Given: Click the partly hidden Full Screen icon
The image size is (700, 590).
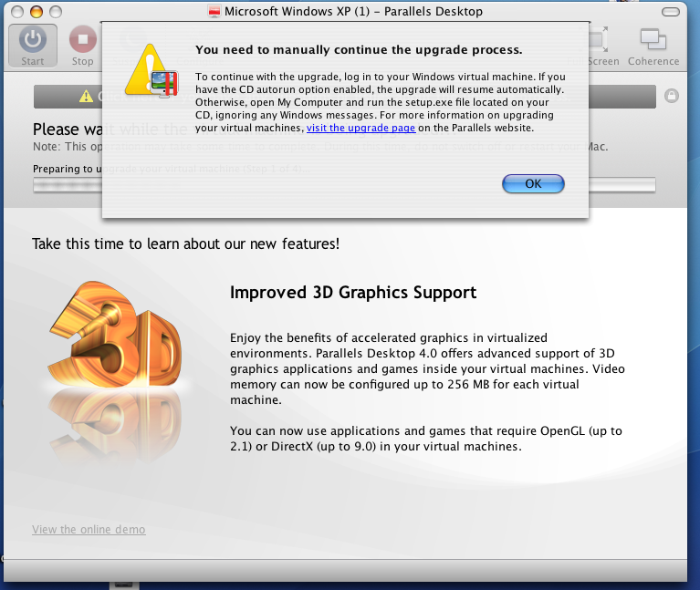Looking at the screenshot, I should coord(599,39).
